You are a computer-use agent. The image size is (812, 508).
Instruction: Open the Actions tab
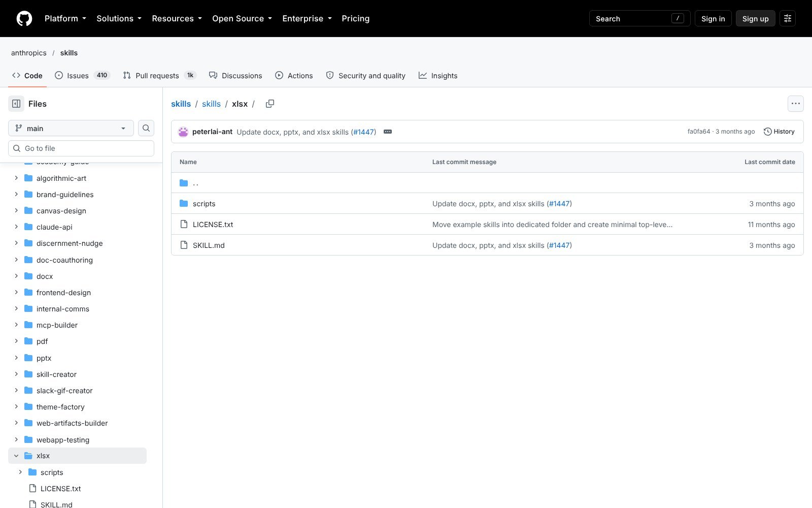pyautogui.click(x=294, y=75)
